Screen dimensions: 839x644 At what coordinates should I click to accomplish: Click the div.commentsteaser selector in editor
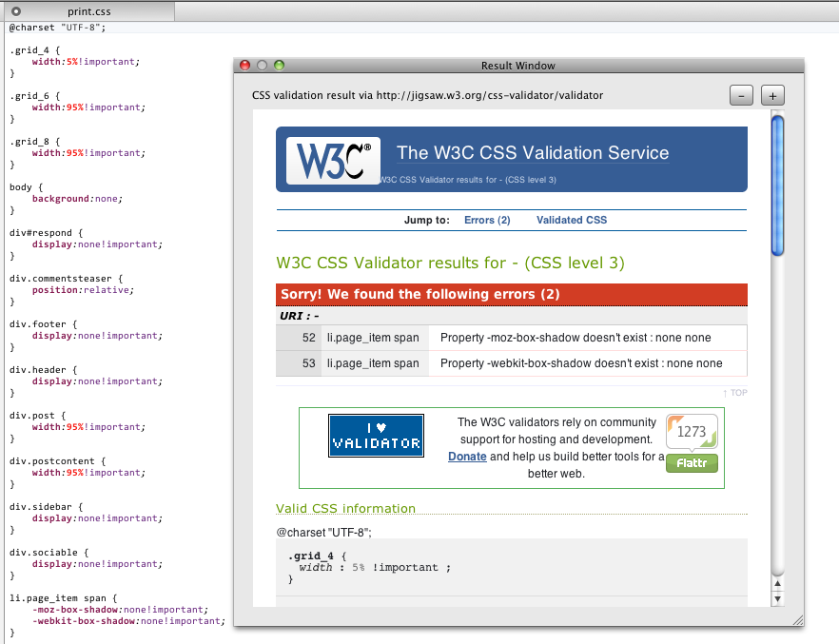pos(66,278)
